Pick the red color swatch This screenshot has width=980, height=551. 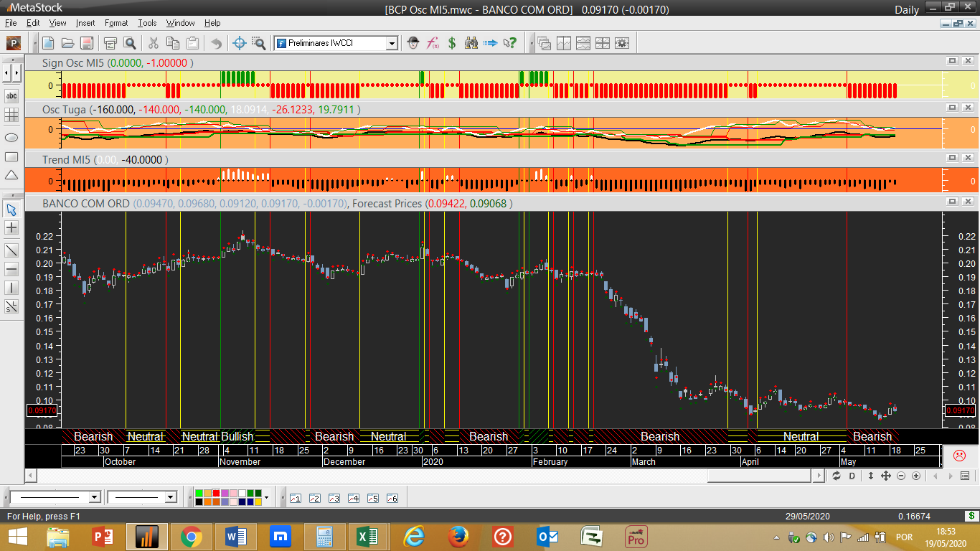tap(217, 493)
